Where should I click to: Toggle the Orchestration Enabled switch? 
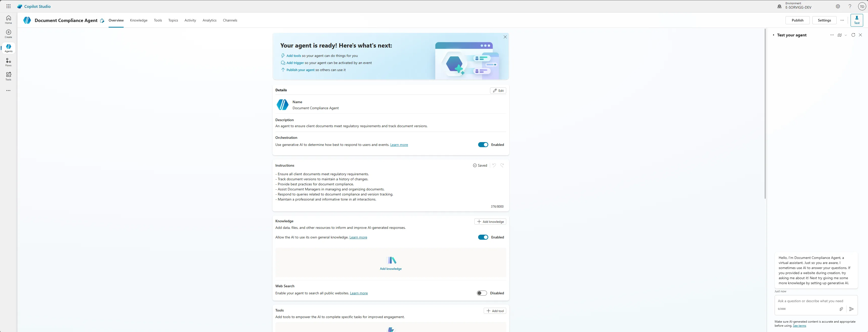click(x=483, y=145)
